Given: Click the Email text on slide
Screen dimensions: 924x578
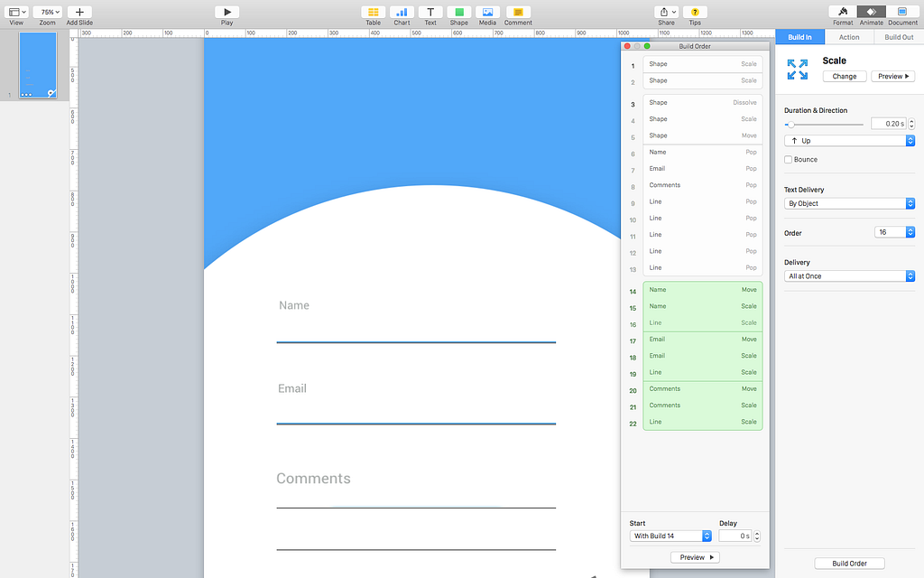Looking at the screenshot, I should coord(292,388).
